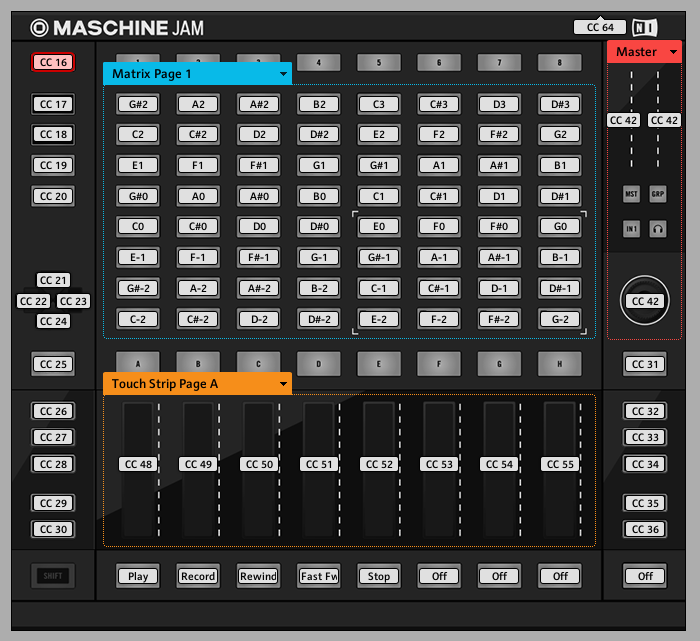This screenshot has width=700, height=641.
Task: Select the CC 36 button
Action: pos(645,529)
